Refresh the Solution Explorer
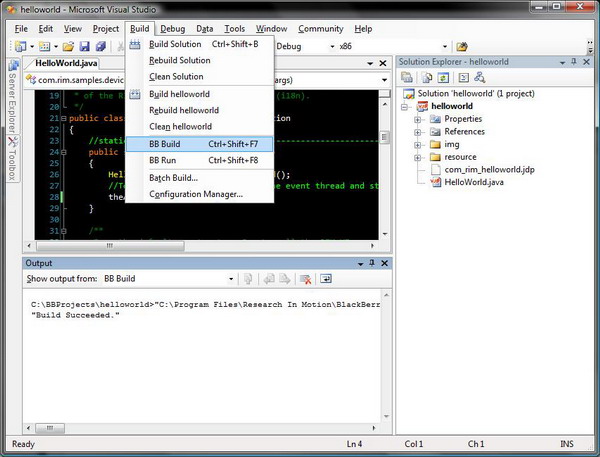Screen dimensions: 600x457 point(443,78)
